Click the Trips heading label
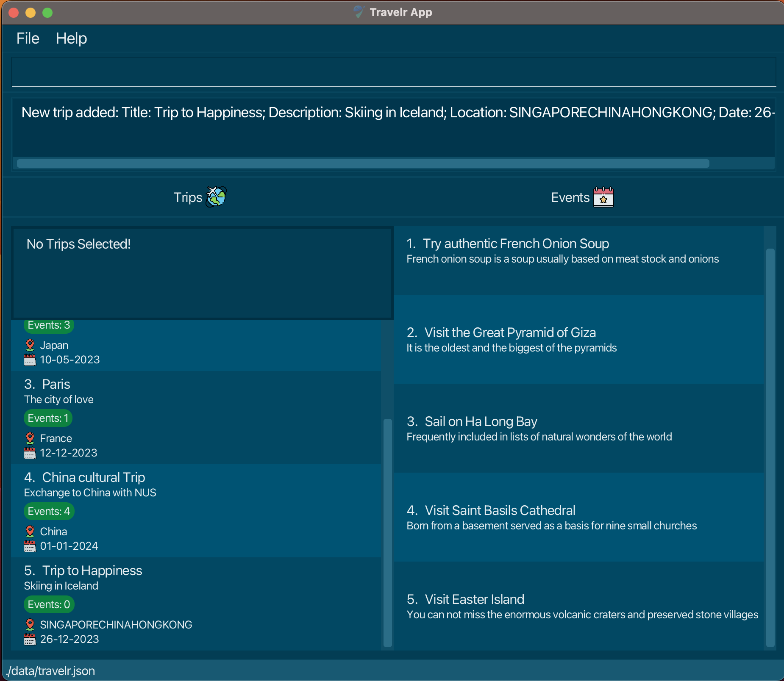Viewport: 784px width, 681px height. tap(188, 197)
